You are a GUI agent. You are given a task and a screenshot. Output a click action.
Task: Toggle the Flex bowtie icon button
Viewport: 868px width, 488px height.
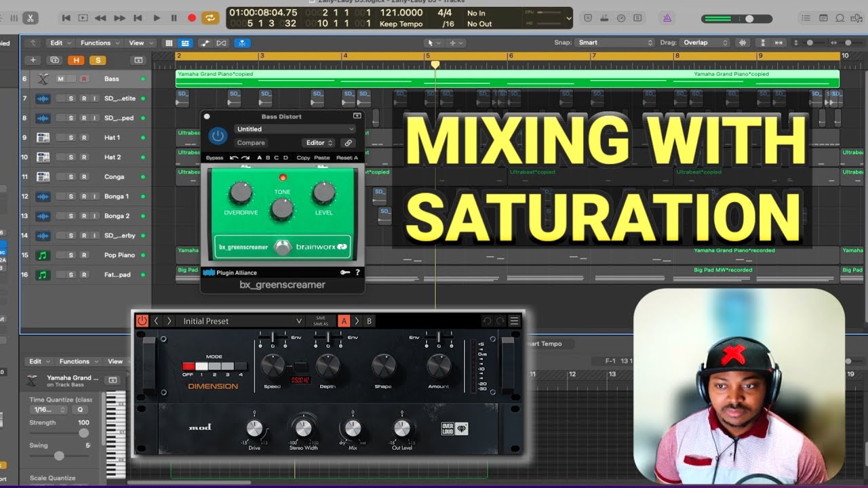222,43
